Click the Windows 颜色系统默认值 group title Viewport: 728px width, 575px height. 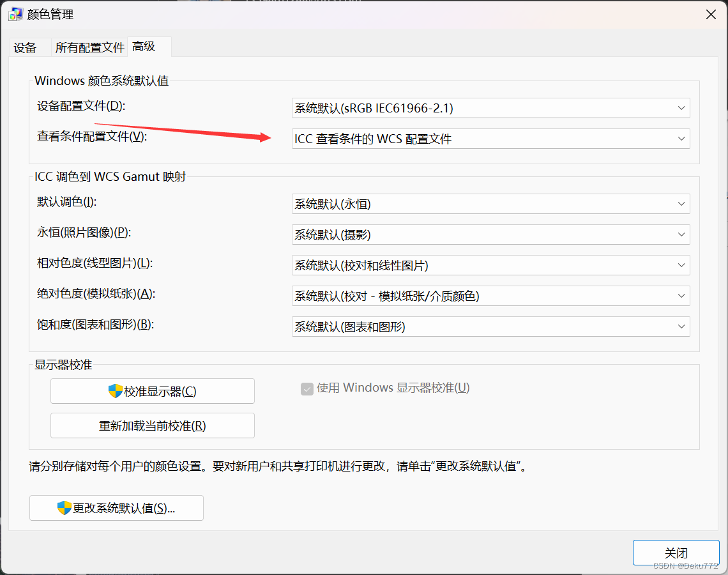[x=102, y=80]
